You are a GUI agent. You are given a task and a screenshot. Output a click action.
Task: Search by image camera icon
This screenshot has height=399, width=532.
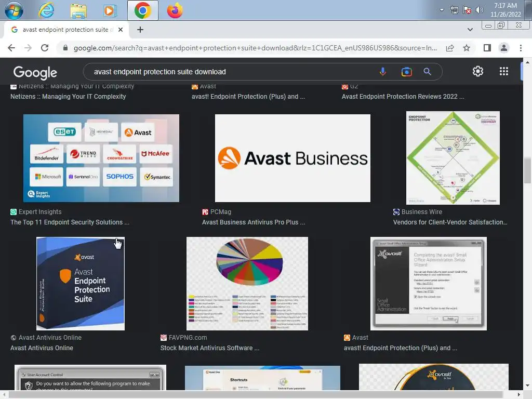point(406,72)
